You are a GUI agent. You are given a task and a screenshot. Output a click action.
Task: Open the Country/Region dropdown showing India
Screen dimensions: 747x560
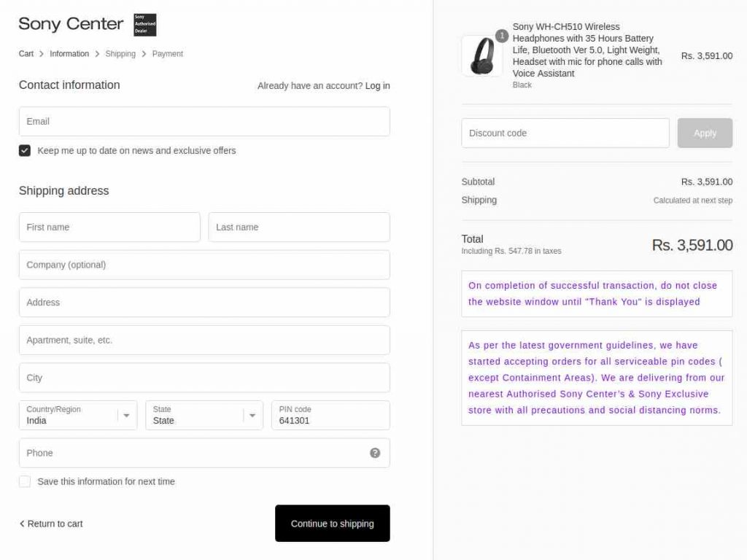point(78,415)
